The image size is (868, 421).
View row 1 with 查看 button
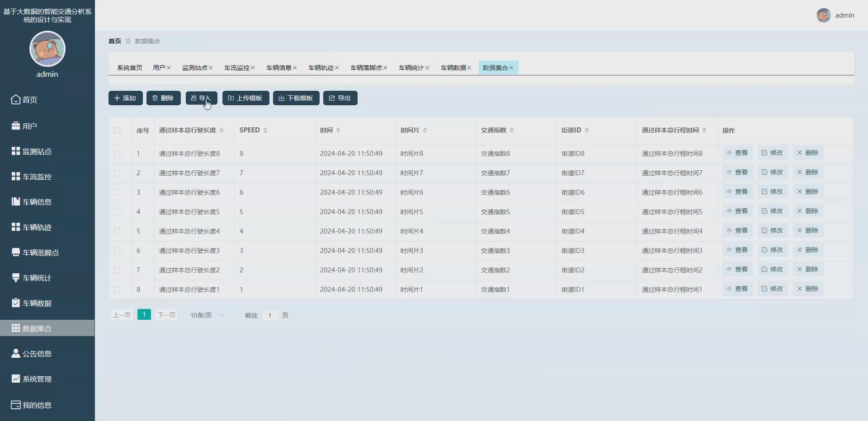point(737,153)
